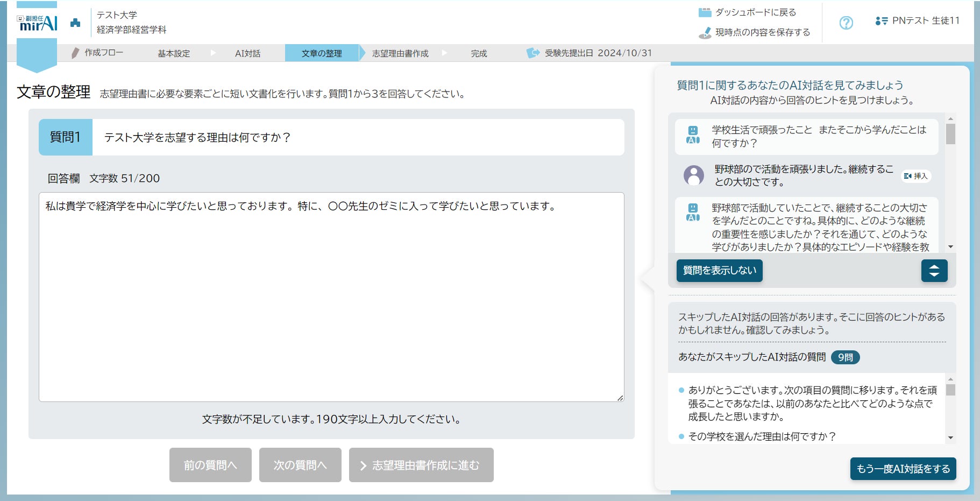Proceed with 志望理由書作成に進む button
980x501 pixels.
pyautogui.click(x=421, y=465)
